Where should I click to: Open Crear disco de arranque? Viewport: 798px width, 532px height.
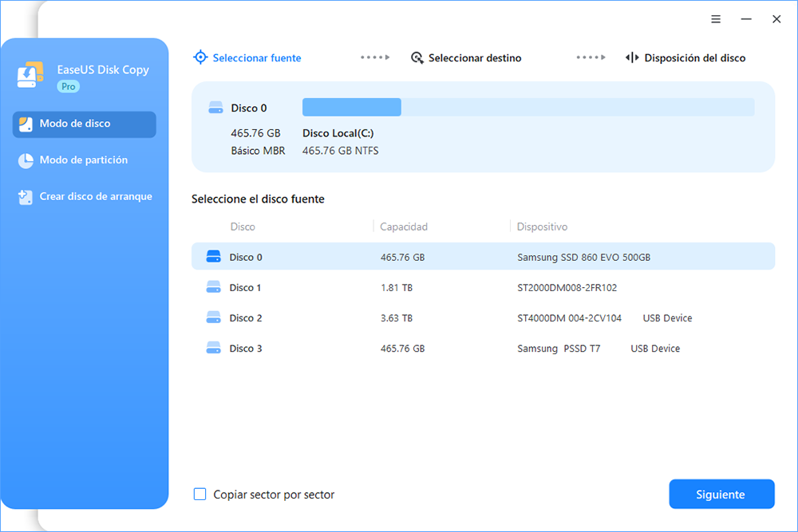[85, 197]
